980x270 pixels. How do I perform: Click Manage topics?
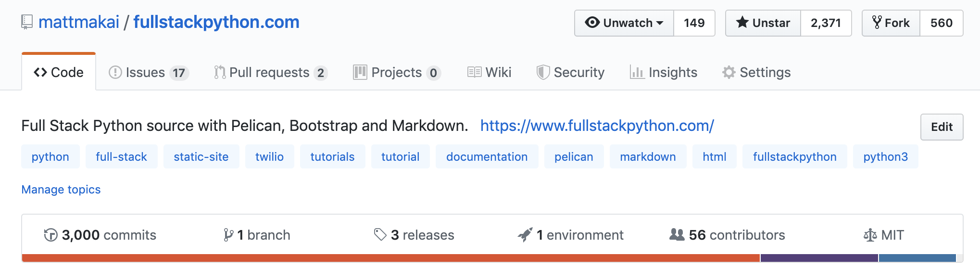point(61,190)
